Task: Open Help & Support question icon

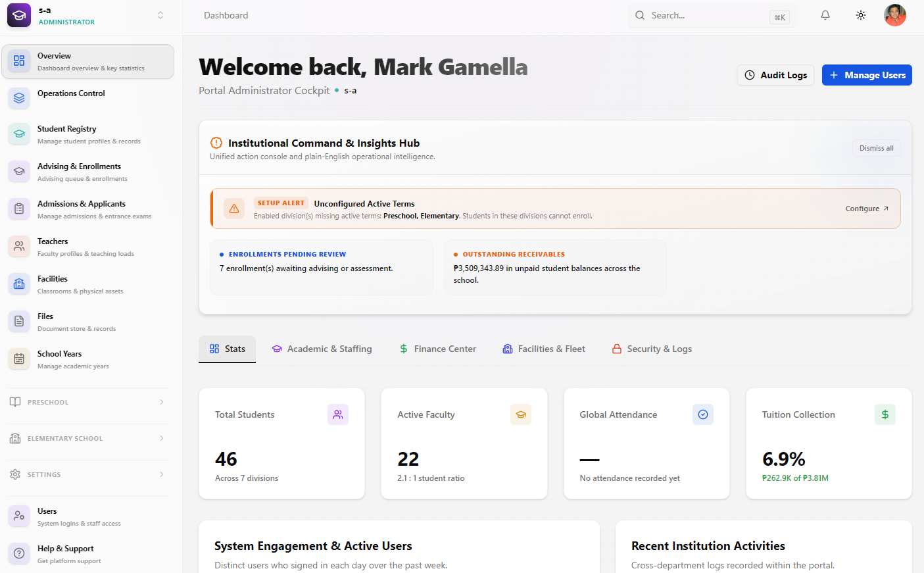Action: click(x=19, y=553)
